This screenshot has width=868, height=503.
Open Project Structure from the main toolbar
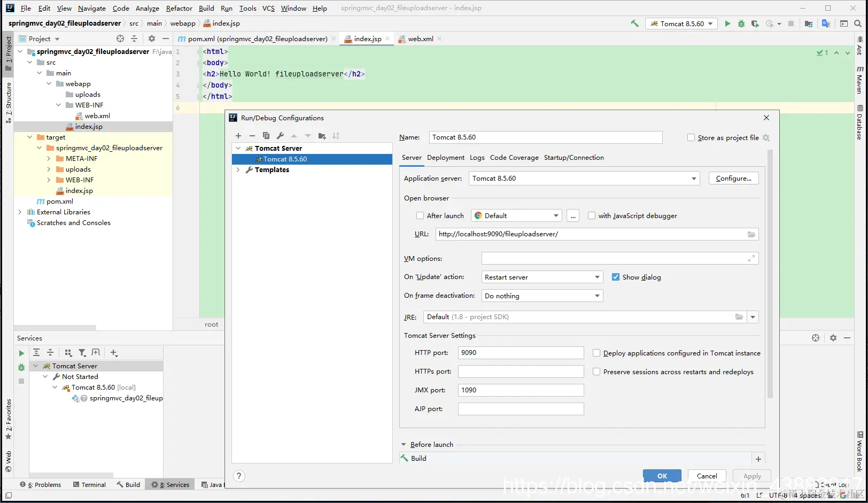pos(809,24)
